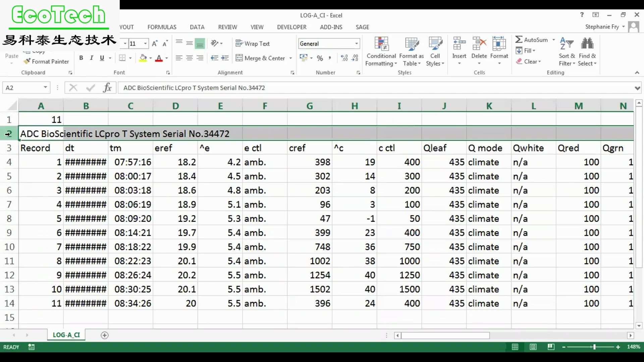
Task: Open the FORMULAS ribbon tab
Action: click(x=162, y=27)
